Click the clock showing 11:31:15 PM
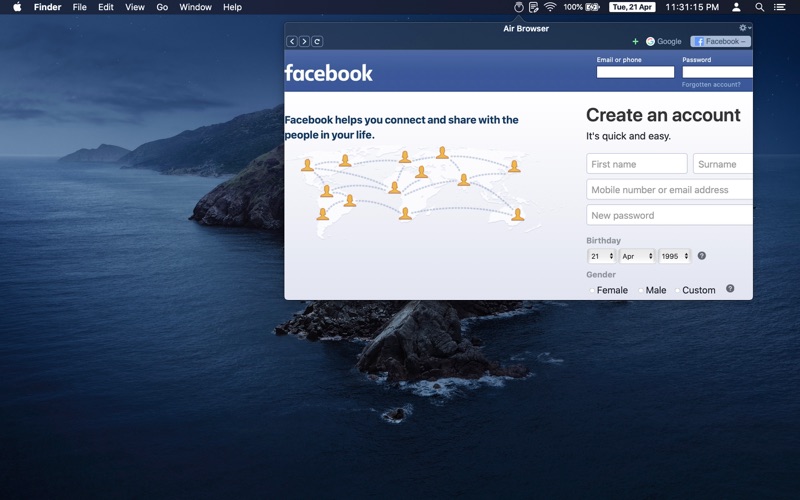The width and height of the screenshot is (800, 500). point(692,7)
